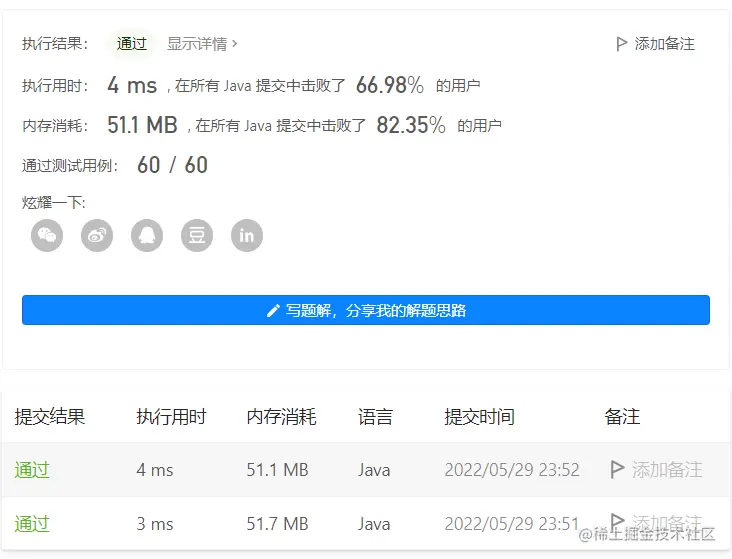This screenshot has width=732, height=559.
Task: Click the 2022/05/29 23:51 timestamp
Action: [512, 524]
